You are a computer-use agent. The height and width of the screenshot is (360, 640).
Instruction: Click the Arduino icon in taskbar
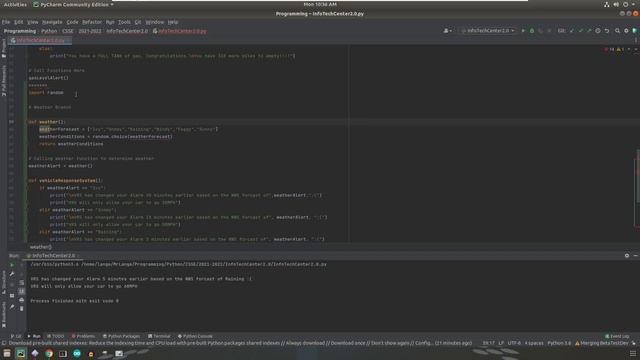point(77,353)
